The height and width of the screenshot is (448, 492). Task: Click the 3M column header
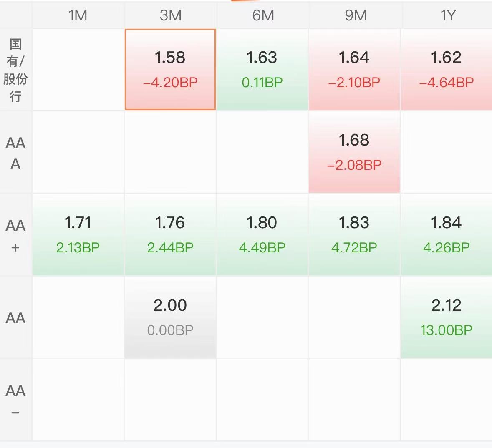[170, 15]
